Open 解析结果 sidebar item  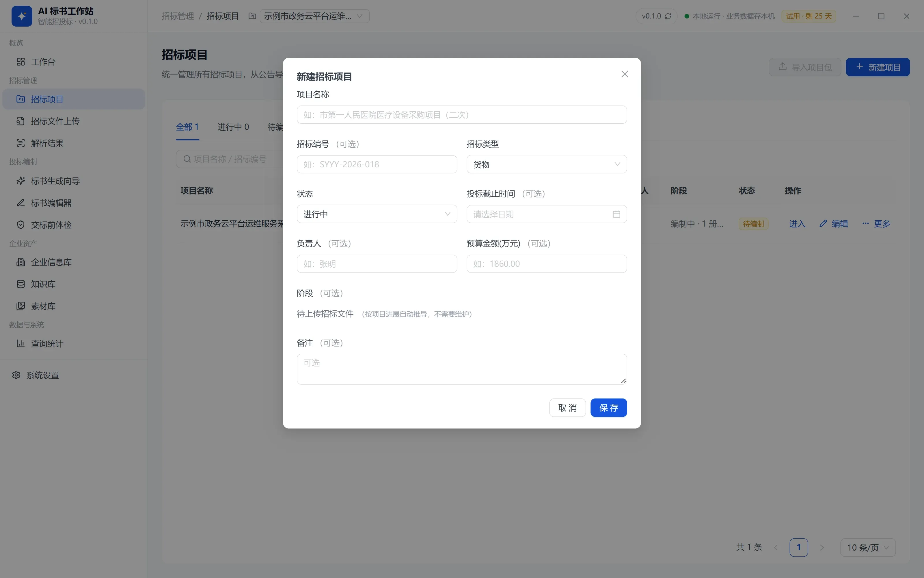[x=74, y=143]
